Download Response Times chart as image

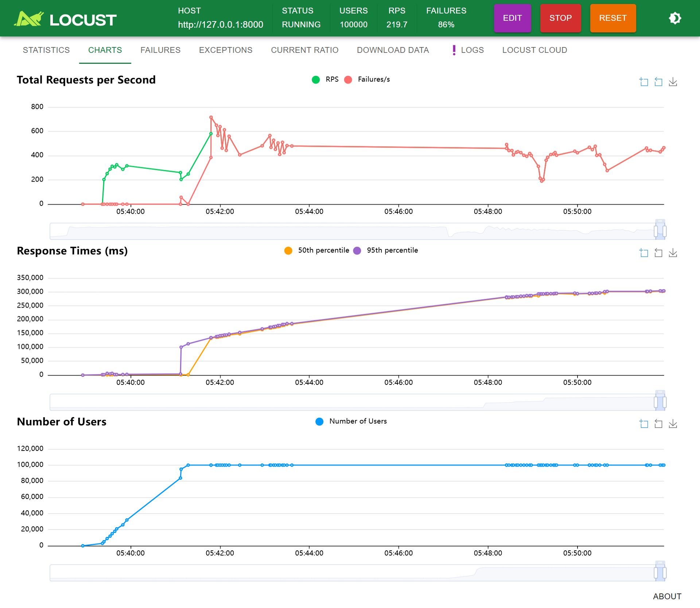(x=673, y=253)
